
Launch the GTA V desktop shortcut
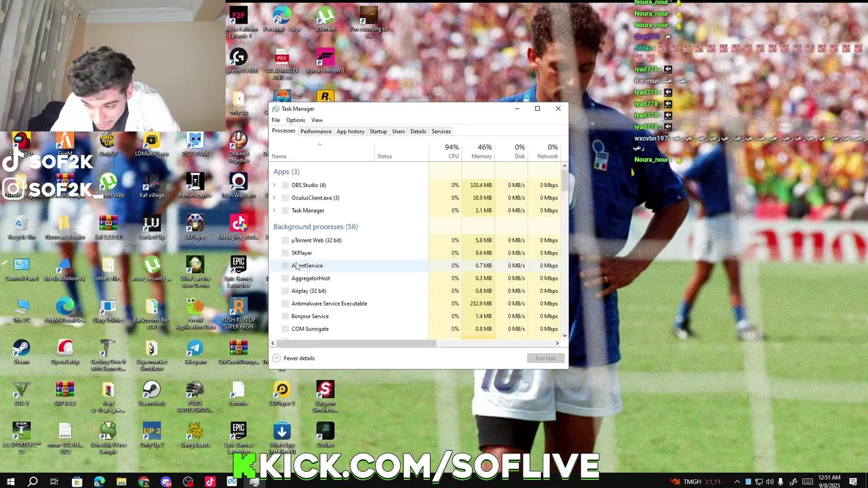click(x=21, y=394)
